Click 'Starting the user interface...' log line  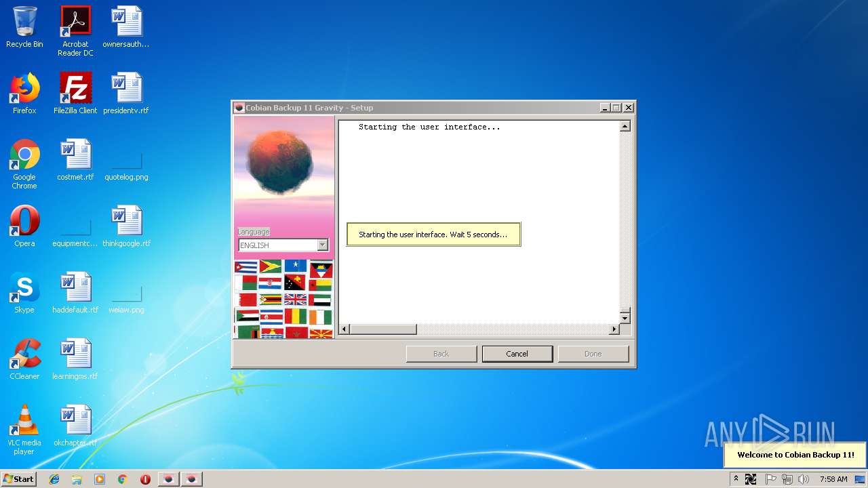tap(429, 127)
